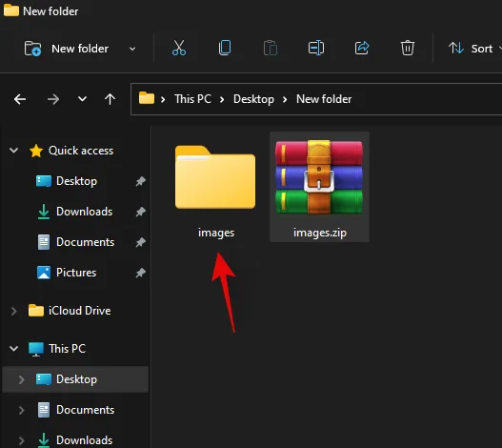Image resolution: width=502 pixels, height=448 pixels.
Task: Collapse the This PC tree node
Action: [x=13, y=348]
